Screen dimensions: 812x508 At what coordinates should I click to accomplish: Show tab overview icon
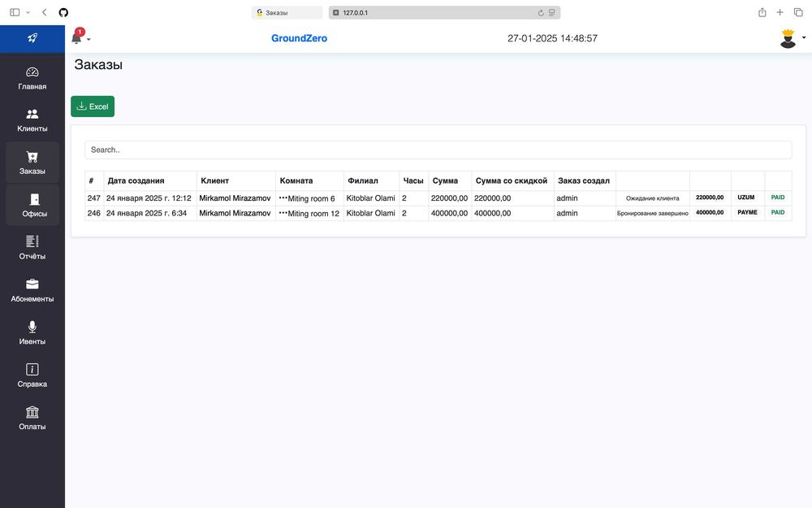click(798, 12)
